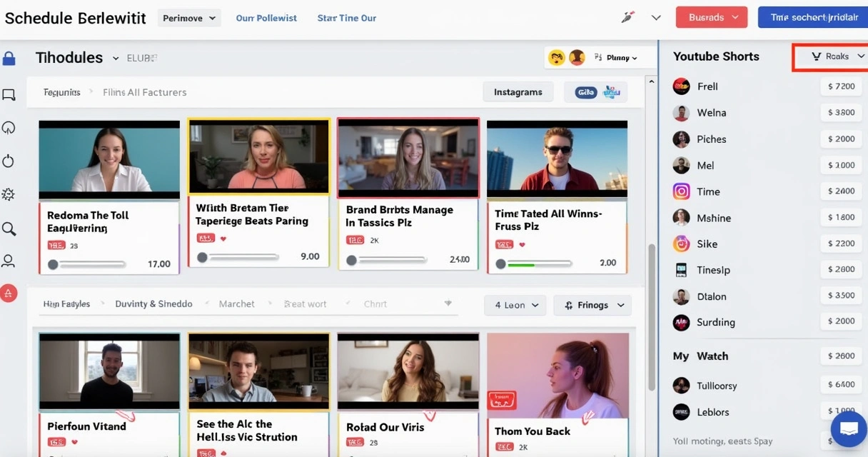
Task: Click the red Busrads button
Action: point(712,17)
